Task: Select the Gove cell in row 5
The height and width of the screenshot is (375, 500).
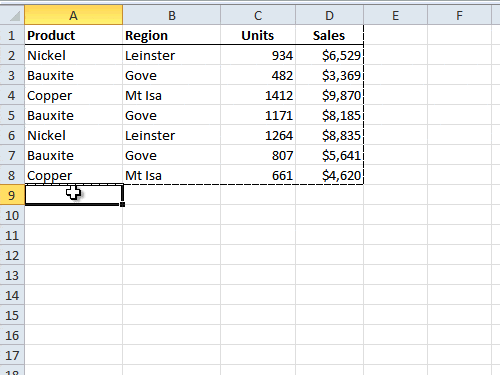Action: click(x=171, y=115)
